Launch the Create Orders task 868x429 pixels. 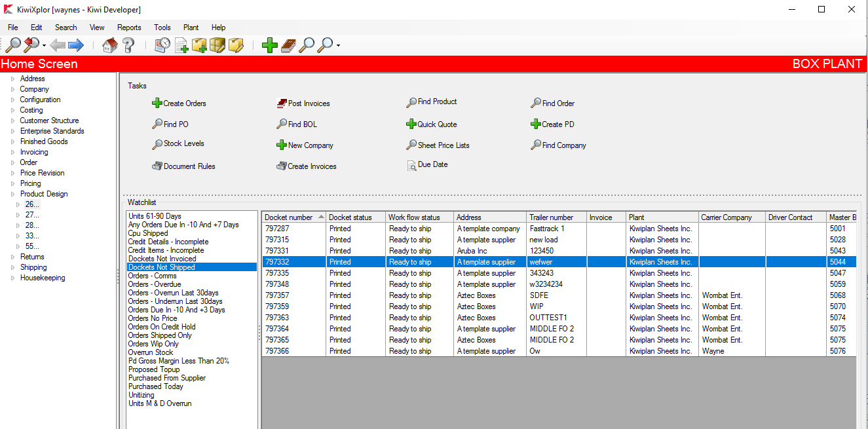179,103
